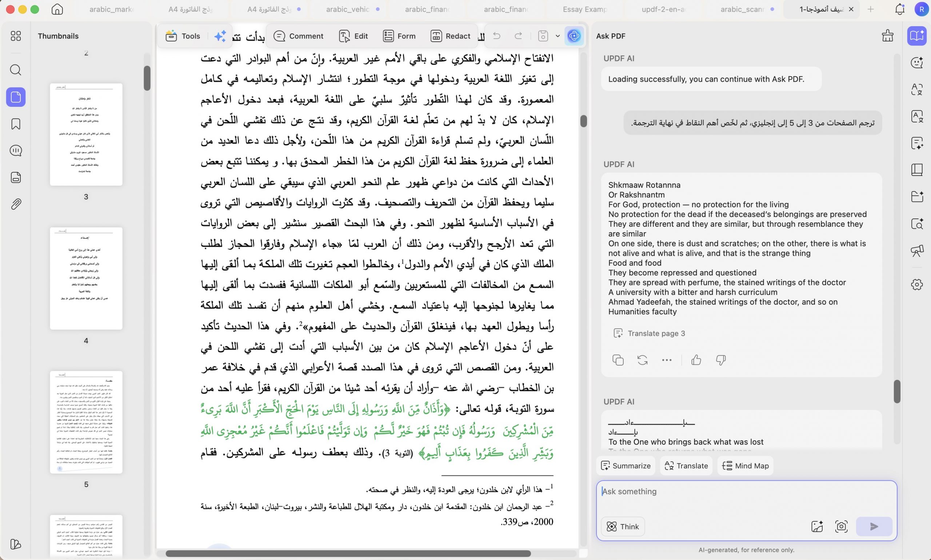The height and width of the screenshot is (560, 931).
Task: Open the home screen icon
Action: pyautogui.click(x=57, y=9)
